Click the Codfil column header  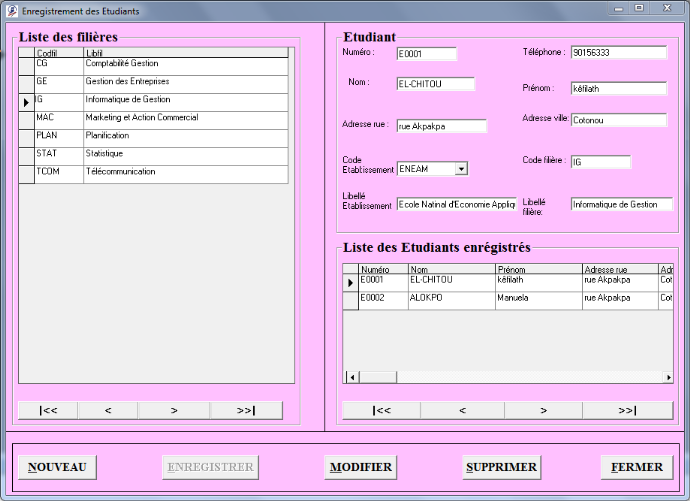tap(59, 53)
